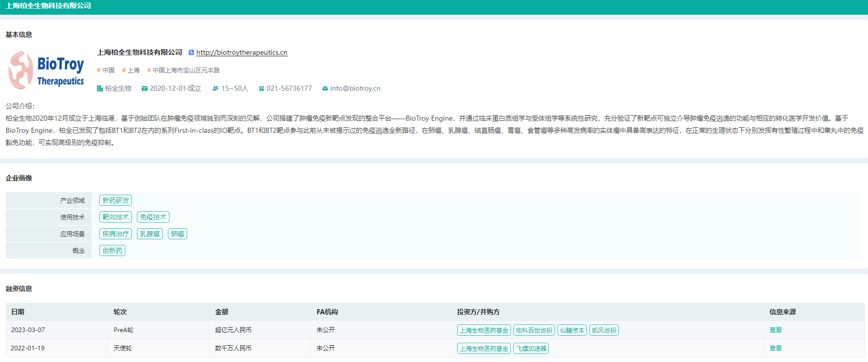Viewport: 868px width, 362px height.
Task: Click the bold company name 上海柏全生物科技有限公司
Action: pos(140,53)
